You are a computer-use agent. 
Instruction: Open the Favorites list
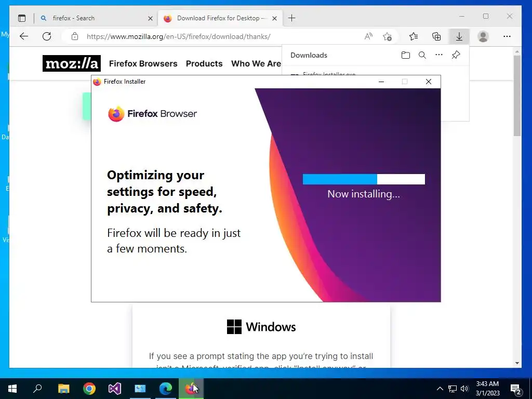(413, 36)
